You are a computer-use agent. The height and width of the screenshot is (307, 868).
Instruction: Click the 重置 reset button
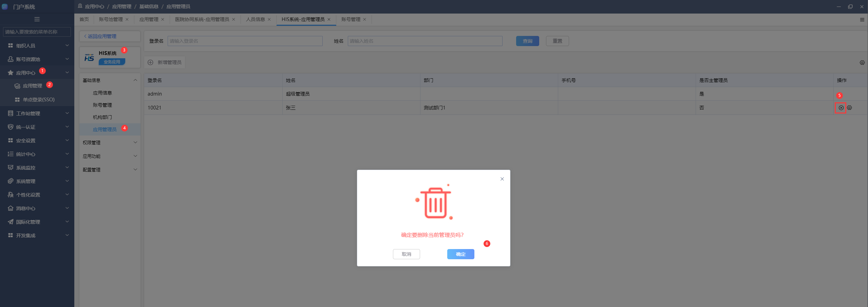[558, 41]
